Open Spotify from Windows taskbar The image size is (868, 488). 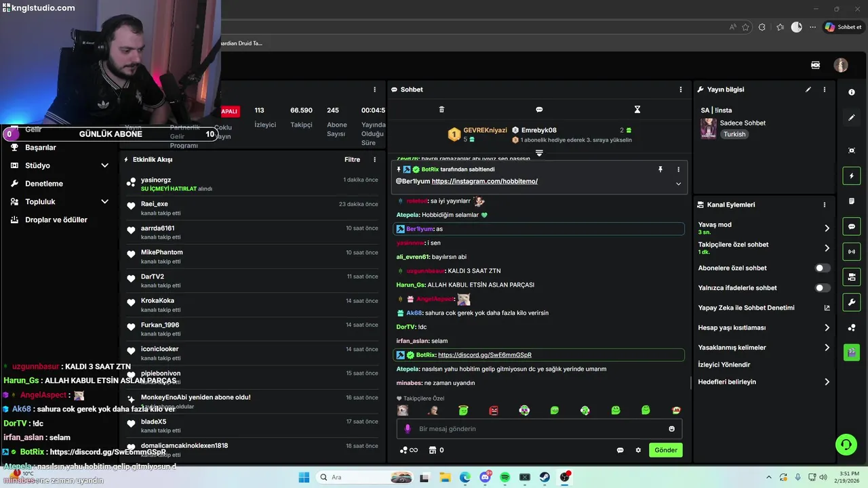coord(505,477)
